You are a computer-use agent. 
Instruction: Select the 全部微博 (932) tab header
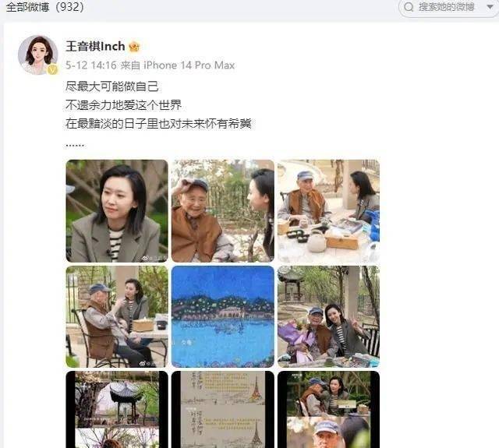(45, 7)
